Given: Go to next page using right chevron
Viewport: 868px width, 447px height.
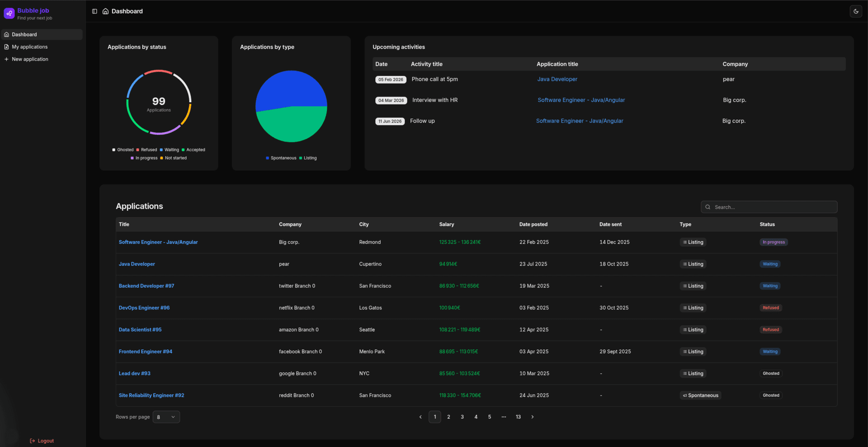Looking at the screenshot, I should [532, 417].
